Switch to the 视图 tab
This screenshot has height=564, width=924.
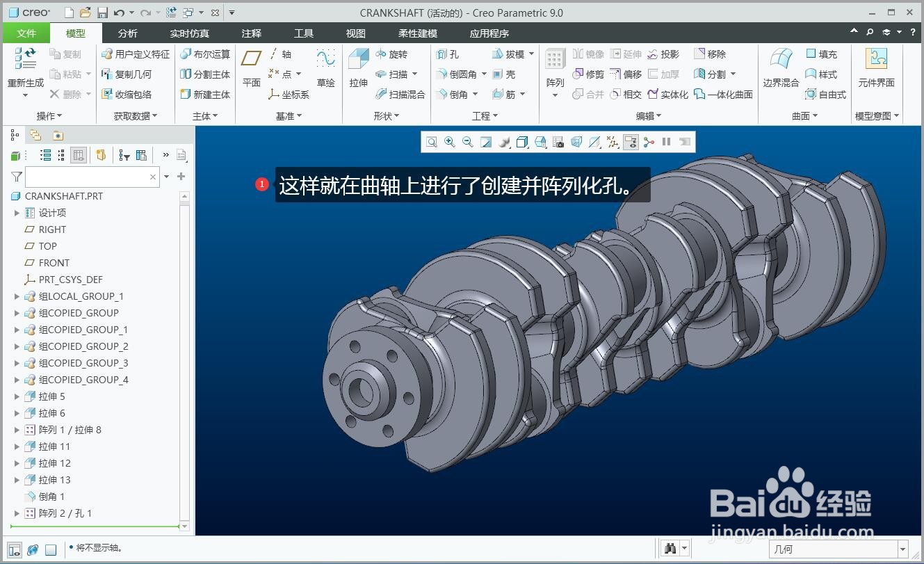click(x=356, y=33)
